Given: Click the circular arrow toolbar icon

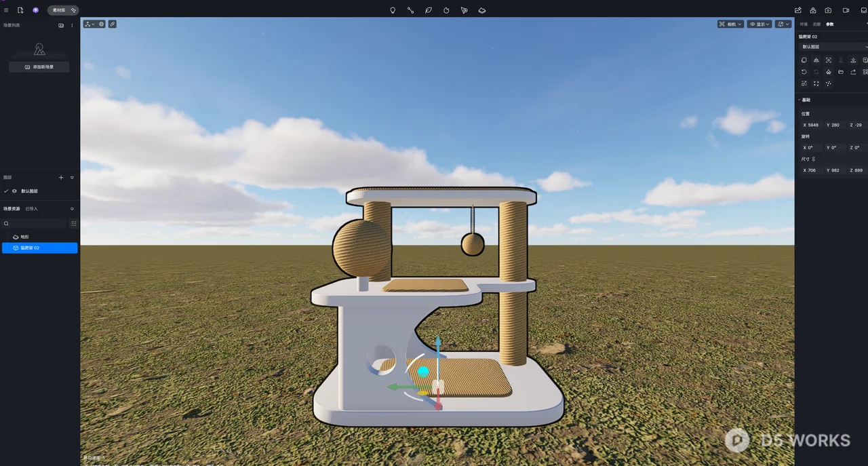Looking at the screenshot, I should click(446, 10).
